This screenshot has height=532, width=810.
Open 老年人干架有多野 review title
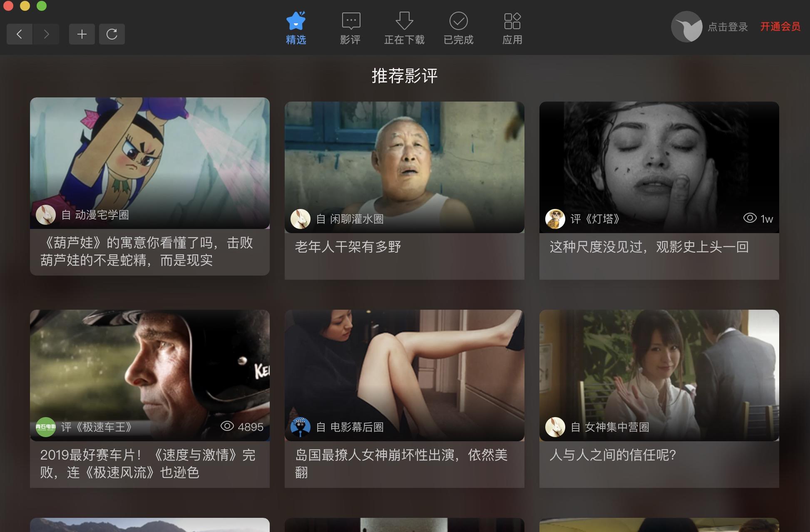coord(348,247)
